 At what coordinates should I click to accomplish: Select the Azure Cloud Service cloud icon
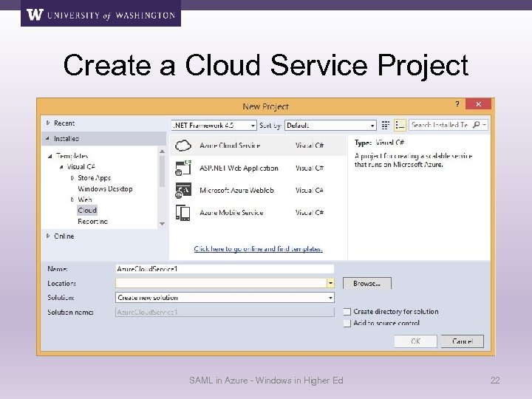pyautogui.click(x=183, y=146)
